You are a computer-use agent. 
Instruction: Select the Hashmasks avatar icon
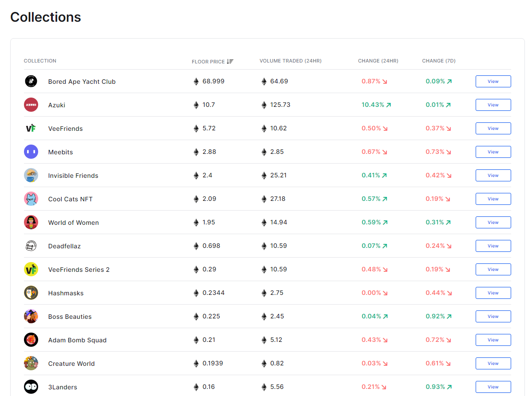pyautogui.click(x=31, y=293)
